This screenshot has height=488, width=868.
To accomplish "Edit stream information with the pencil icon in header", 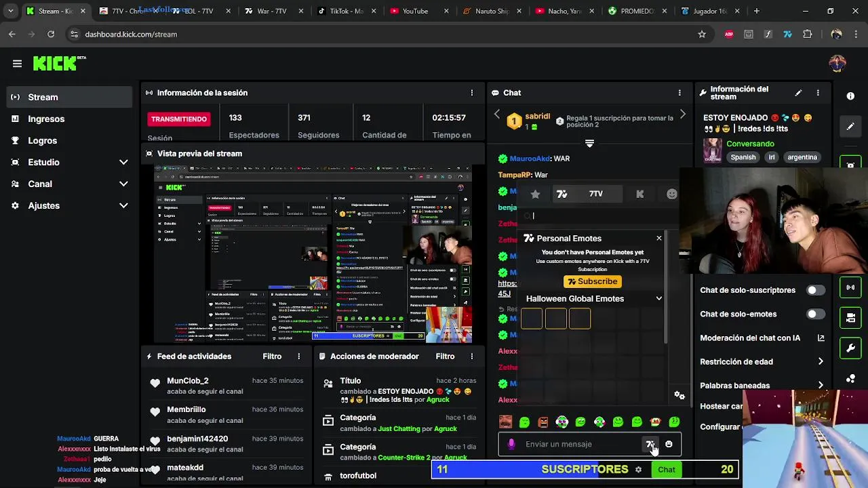I will click(x=798, y=93).
